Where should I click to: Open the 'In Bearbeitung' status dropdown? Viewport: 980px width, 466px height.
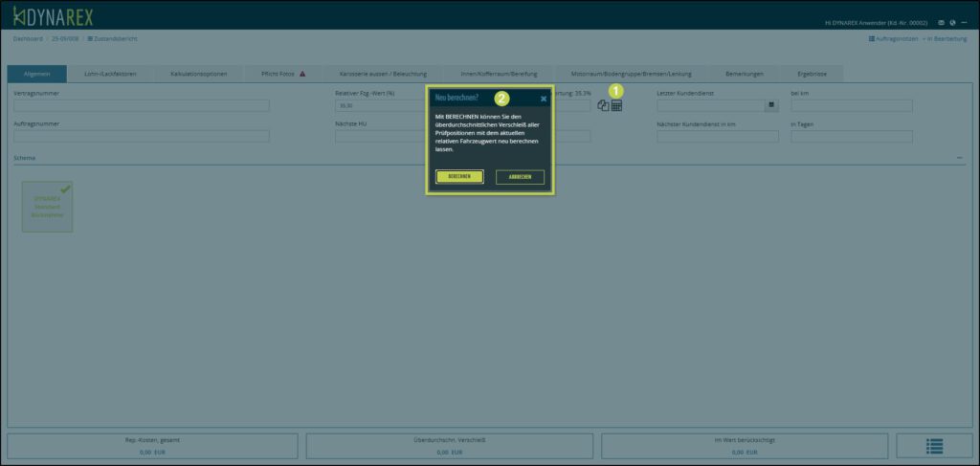946,38
